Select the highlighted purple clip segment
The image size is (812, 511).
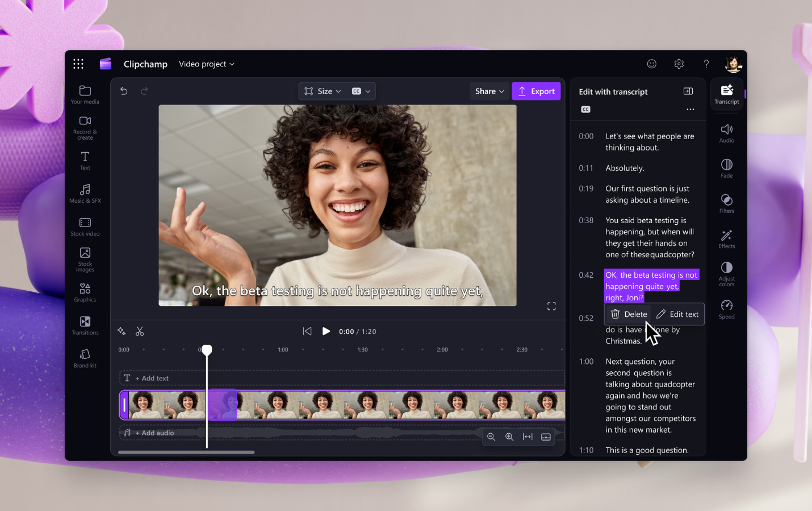point(222,405)
